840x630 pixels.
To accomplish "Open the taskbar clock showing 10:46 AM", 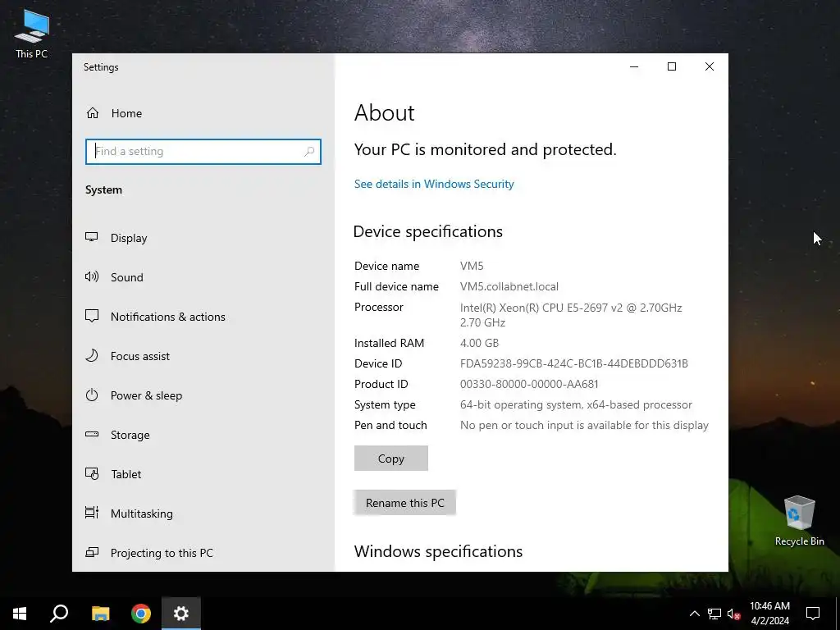I will [x=769, y=614].
